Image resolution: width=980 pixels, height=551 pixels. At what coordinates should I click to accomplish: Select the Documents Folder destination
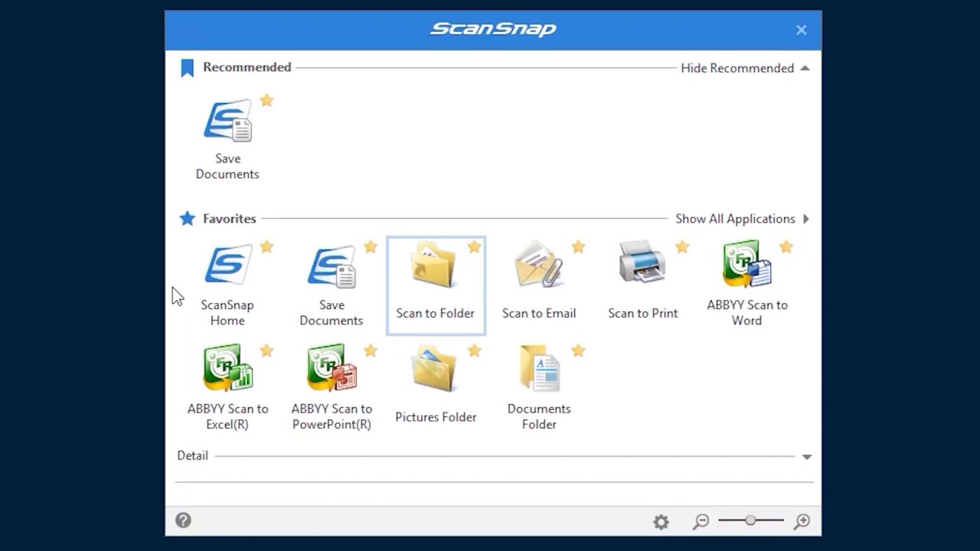(539, 389)
